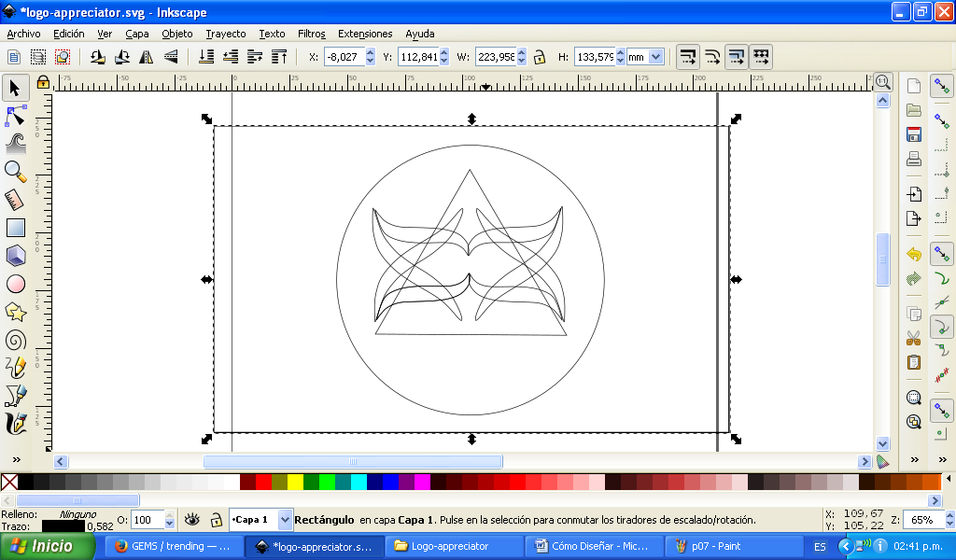Toggle move gradients with objects

coord(737,57)
